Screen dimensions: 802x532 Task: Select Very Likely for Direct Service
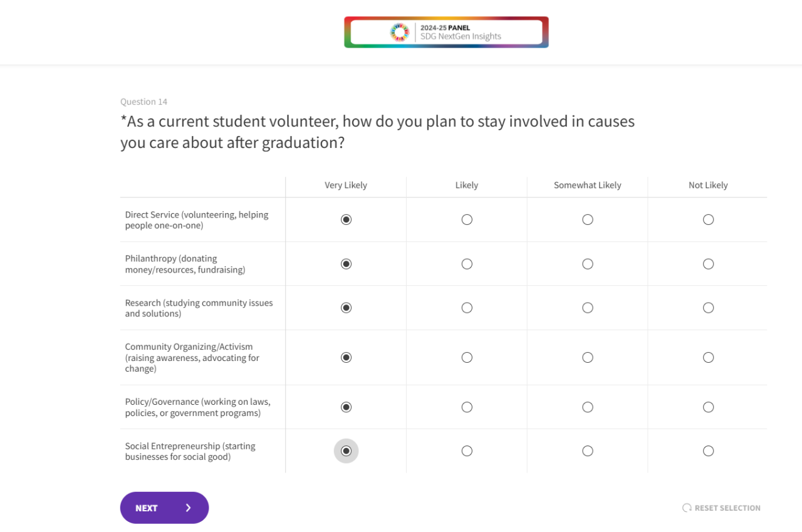click(346, 220)
